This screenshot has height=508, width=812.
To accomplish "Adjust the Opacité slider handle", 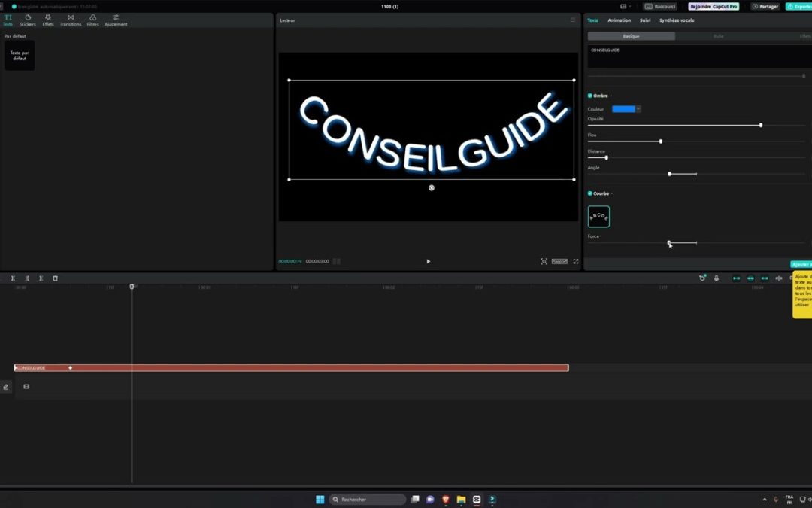I will coord(761,126).
